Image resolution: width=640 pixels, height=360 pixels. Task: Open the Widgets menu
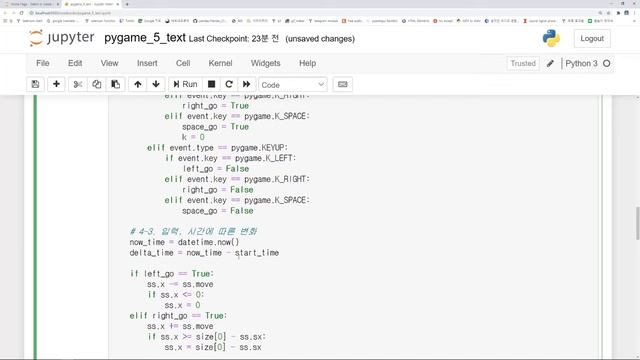point(266,63)
